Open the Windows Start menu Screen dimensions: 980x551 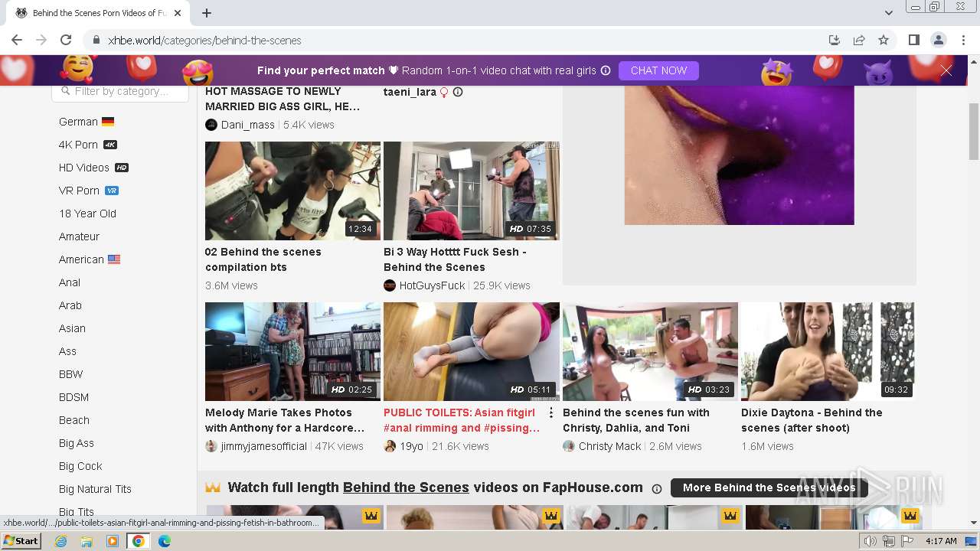click(21, 541)
